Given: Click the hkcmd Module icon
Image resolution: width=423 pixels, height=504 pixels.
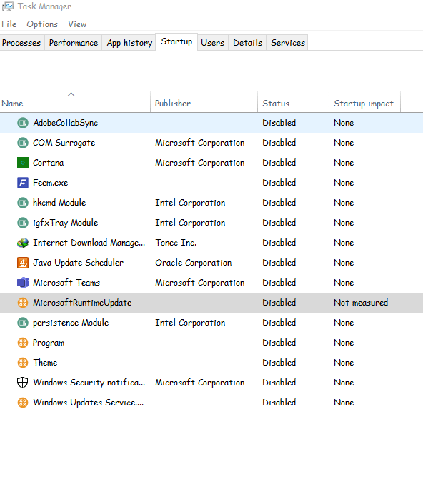Looking at the screenshot, I should tap(23, 203).
